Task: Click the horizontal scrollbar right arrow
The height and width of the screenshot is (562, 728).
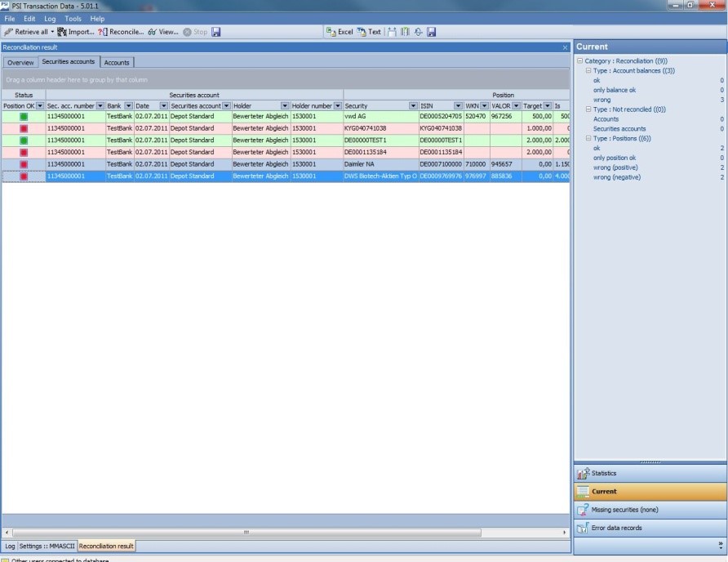Action: [565, 533]
